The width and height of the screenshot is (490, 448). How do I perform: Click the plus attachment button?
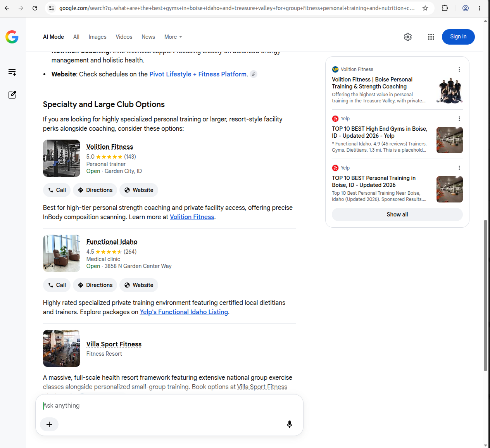[x=49, y=424]
